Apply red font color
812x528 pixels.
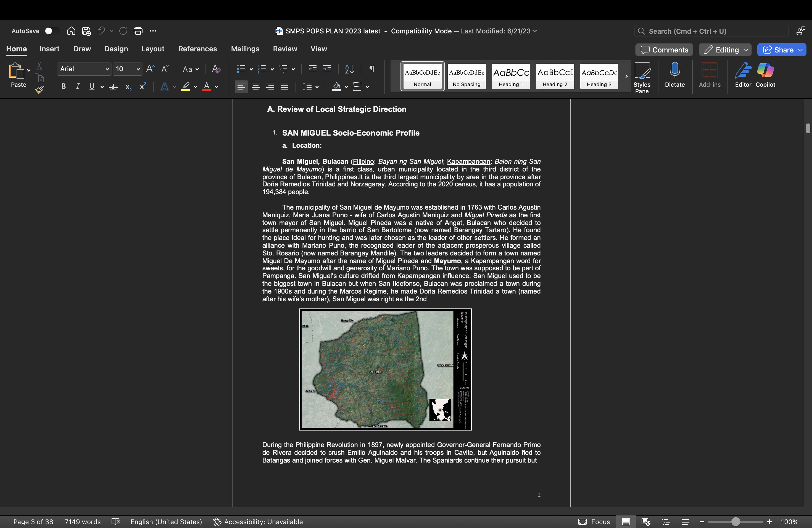206,87
